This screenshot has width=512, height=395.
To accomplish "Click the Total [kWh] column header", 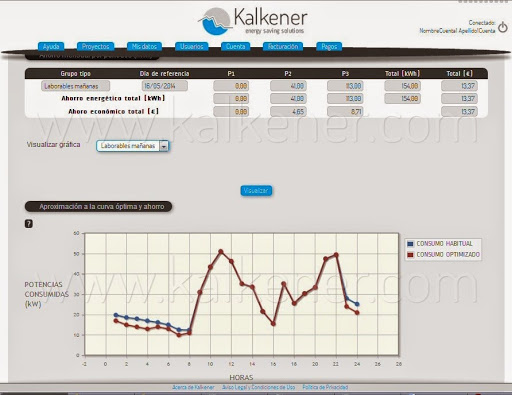I will 402,74.
